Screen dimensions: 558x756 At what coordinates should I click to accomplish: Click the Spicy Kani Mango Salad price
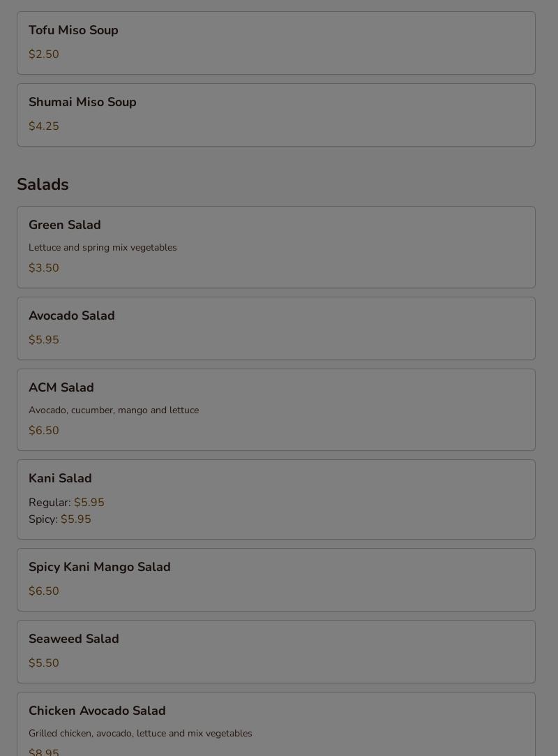[44, 591]
